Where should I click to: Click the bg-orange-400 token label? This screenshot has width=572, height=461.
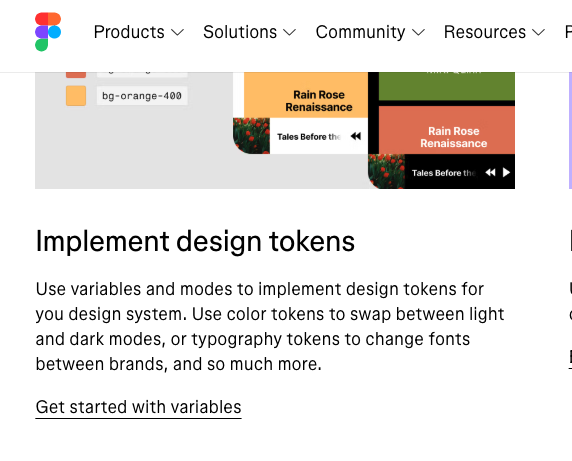(142, 96)
